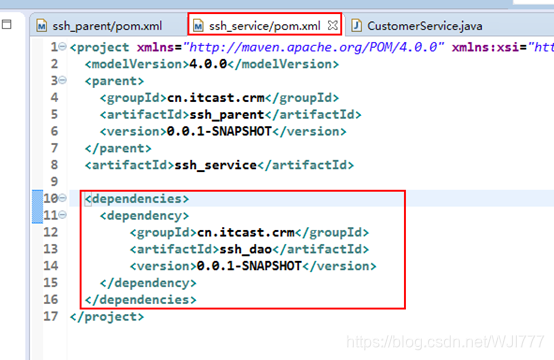
Task: Click the opening dependencies tag
Action: point(137,199)
